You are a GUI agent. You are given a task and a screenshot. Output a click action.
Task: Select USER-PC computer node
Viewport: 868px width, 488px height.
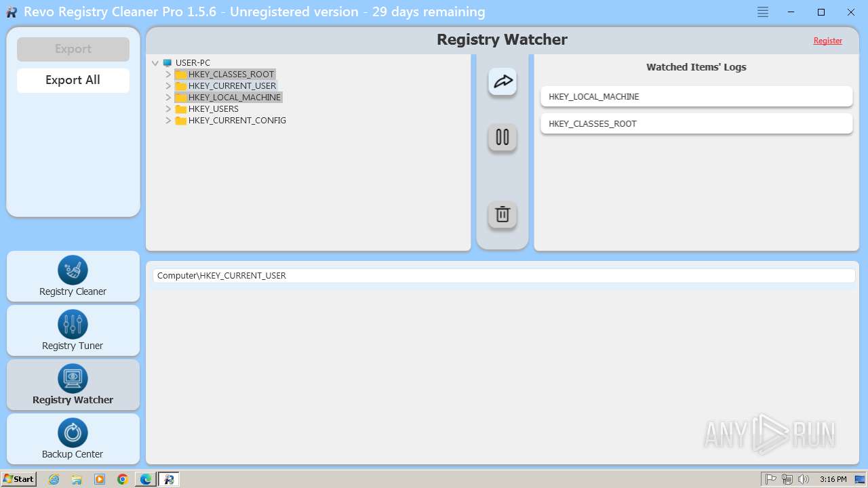click(193, 63)
